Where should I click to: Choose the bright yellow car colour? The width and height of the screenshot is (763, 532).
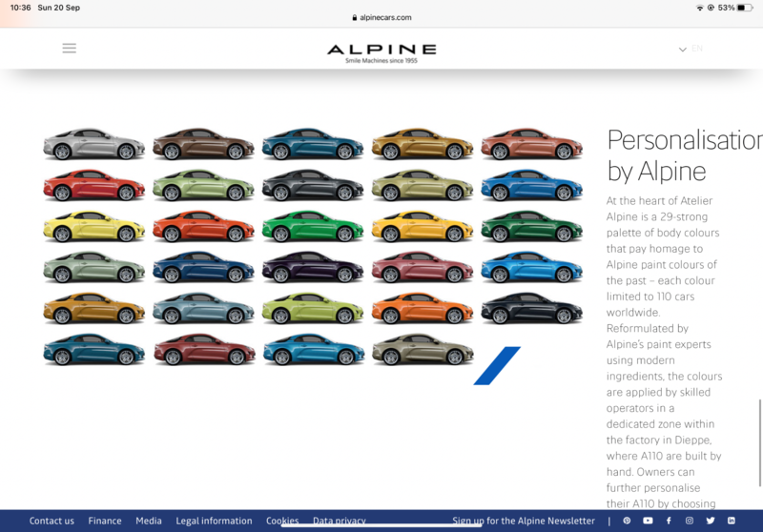(93, 228)
